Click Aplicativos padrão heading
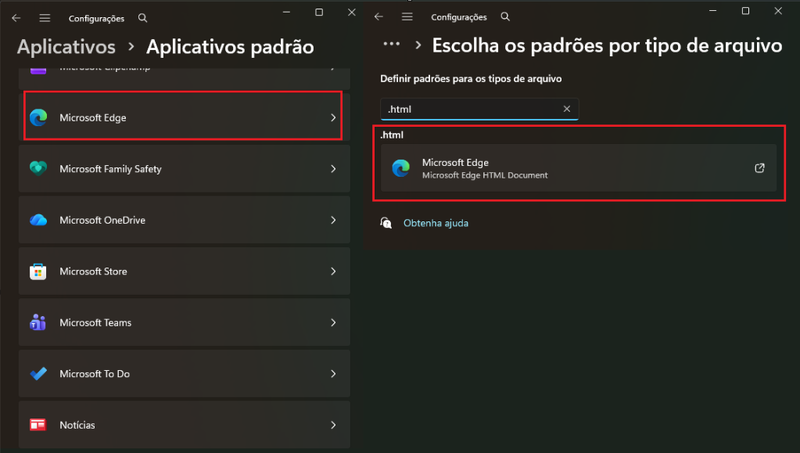 tap(230, 47)
